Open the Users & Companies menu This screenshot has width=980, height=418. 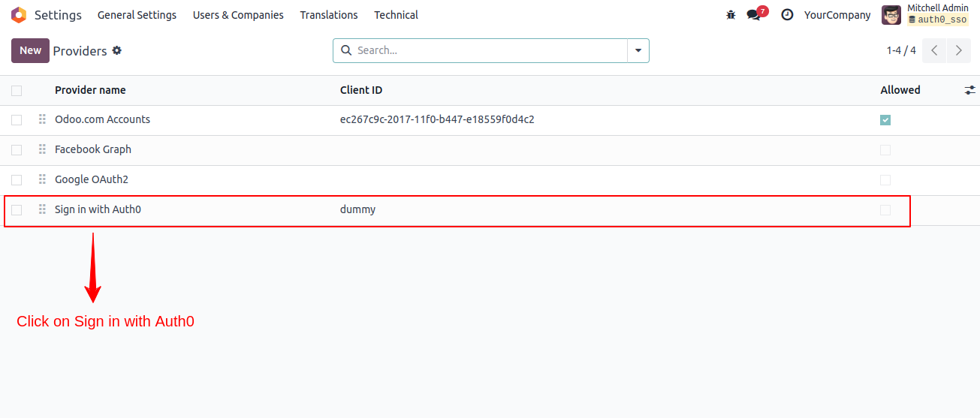[238, 15]
